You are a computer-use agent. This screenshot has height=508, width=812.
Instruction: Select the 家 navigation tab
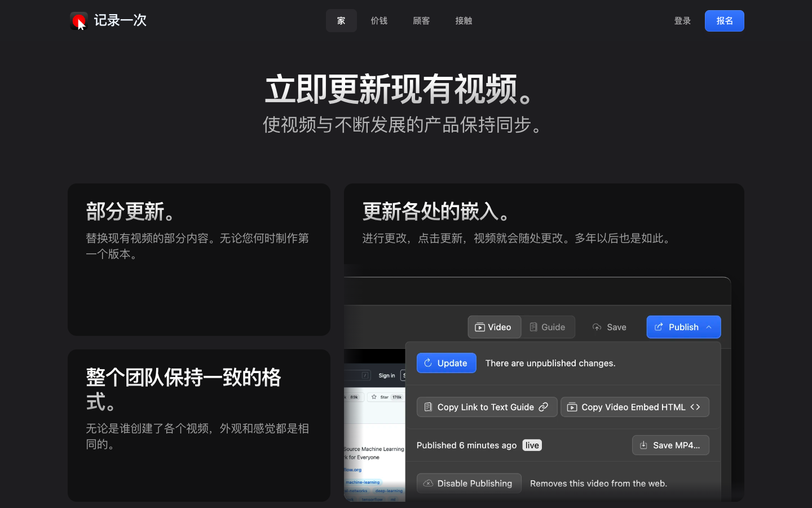click(x=341, y=20)
